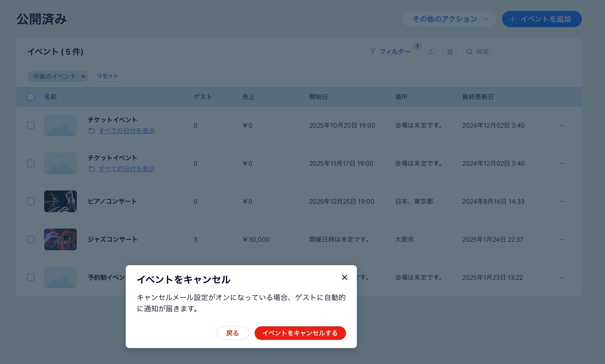Click the 最終更新日 column header
The width and height of the screenshot is (605, 364).
tap(478, 97)
